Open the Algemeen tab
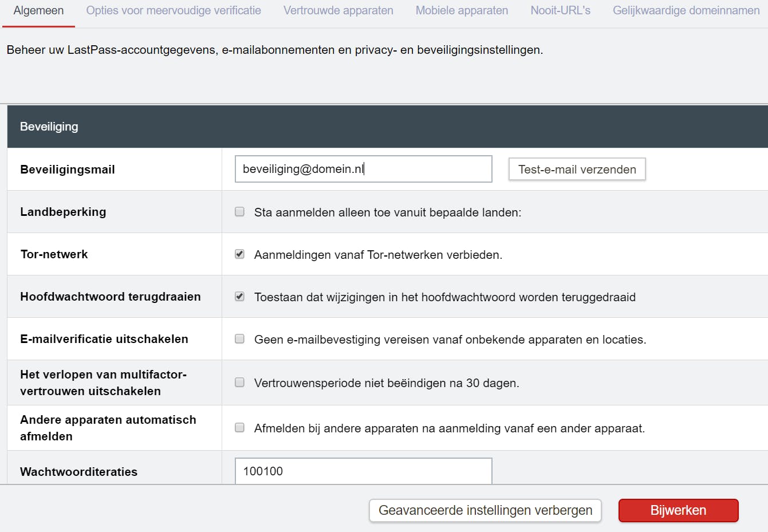Screen dimensions: 768x532 [x=38, y=11]
